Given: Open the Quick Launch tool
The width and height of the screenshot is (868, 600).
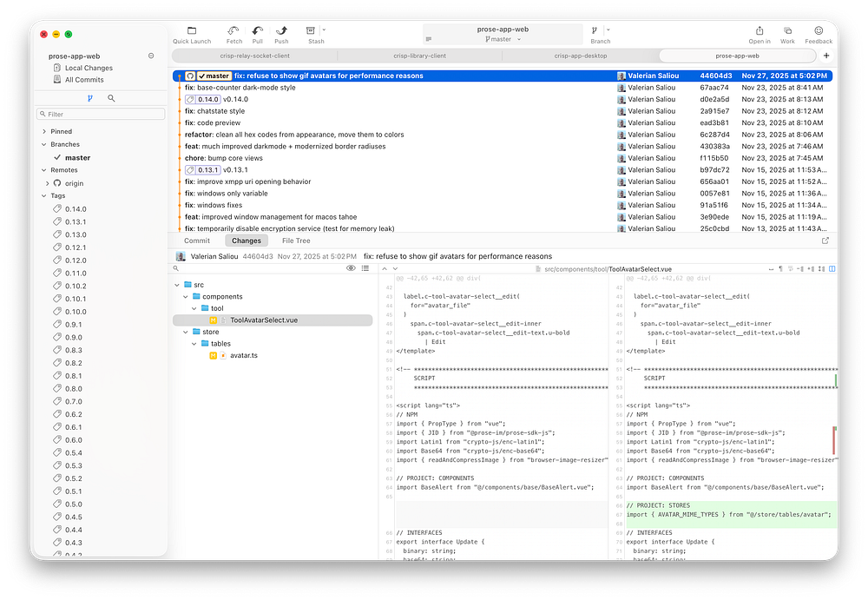Looking at the screenshot, I should click(x=192, y=31).
